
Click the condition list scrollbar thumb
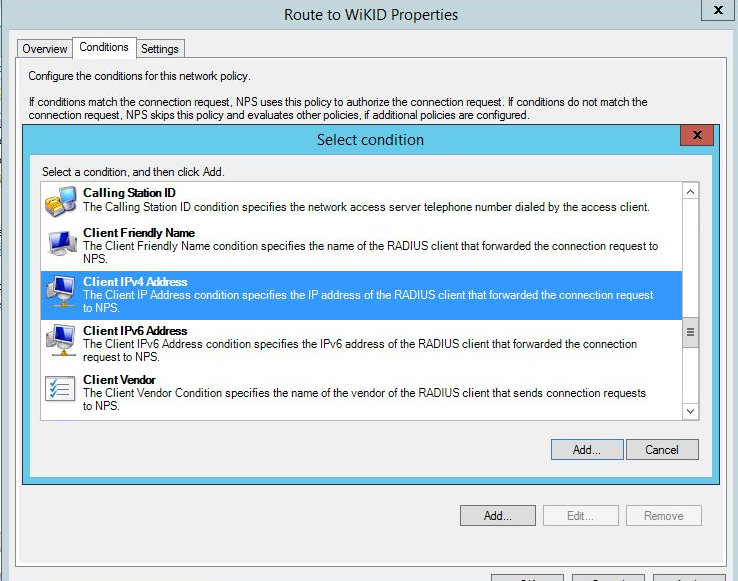pyautogui.click(x=690, y=332)
